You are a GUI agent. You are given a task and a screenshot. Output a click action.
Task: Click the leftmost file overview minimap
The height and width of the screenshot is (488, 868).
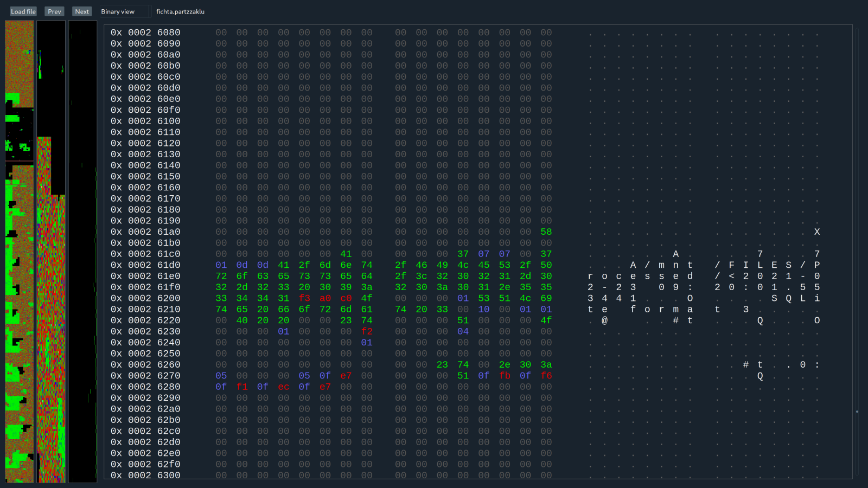pyautogui.click(x=20, y=252)
